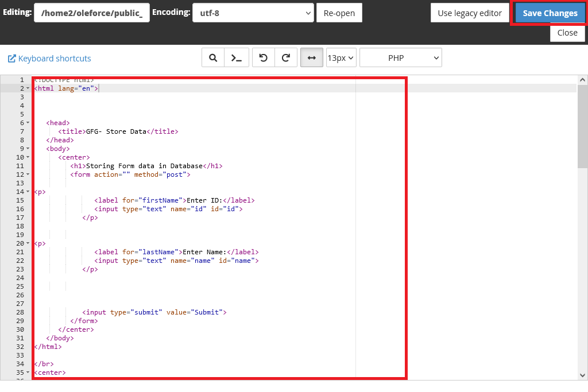
Task: Click the closing </center> tag on line 30
Action: point(76,330)
